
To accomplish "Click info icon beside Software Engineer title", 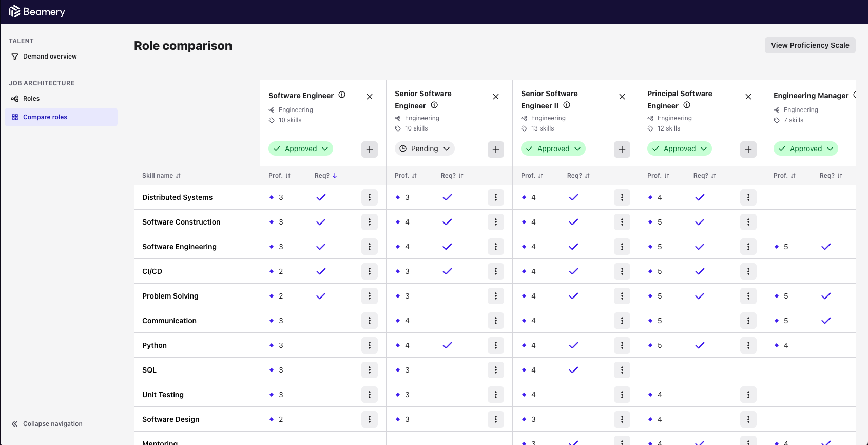I will point(342,95).
